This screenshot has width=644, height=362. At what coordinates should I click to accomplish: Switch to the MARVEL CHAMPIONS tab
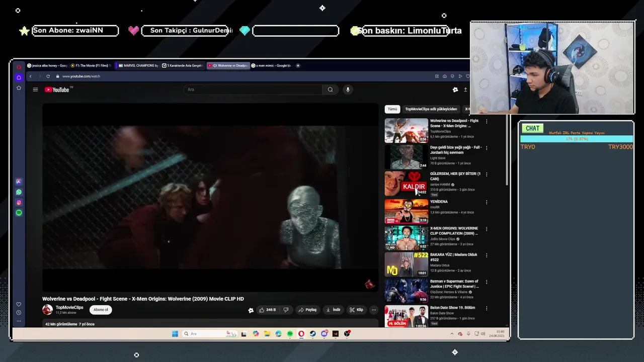coord(138,65)
